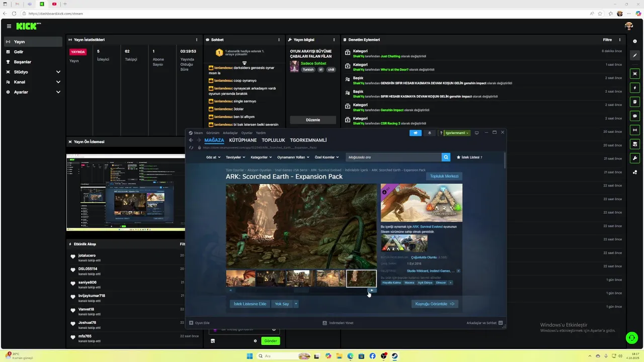644x362 pixels.
Task: Click İstek Listesine Ekle button
Action: tap(250, 304)
